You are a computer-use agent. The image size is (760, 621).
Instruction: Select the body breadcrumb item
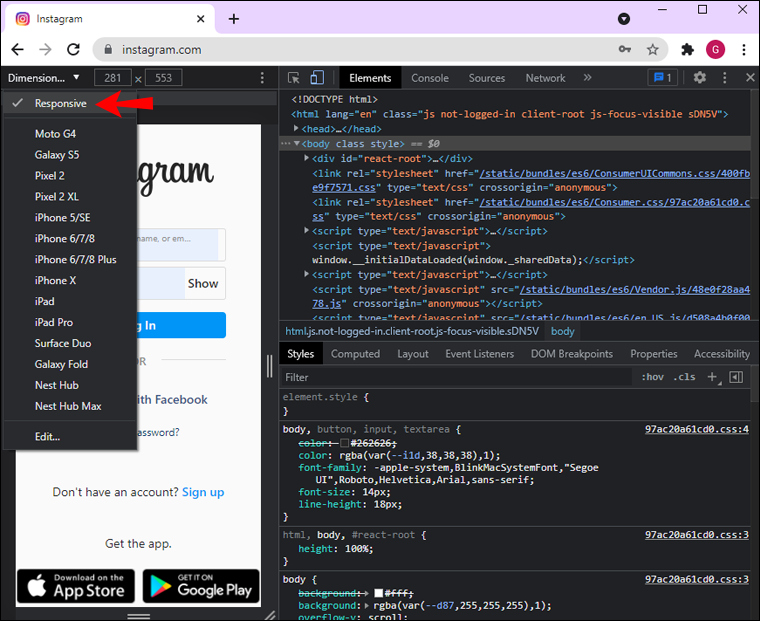tap(562, 332)
